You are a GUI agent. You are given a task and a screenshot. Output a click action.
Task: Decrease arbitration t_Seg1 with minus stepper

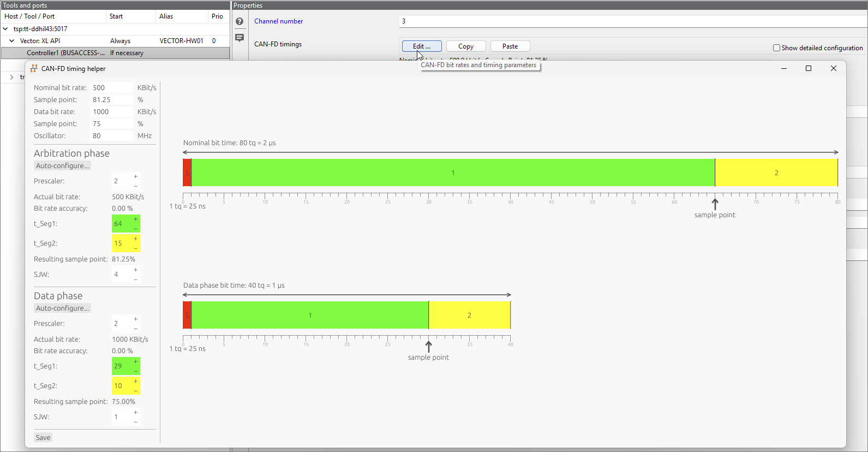(x=136, y=228)
